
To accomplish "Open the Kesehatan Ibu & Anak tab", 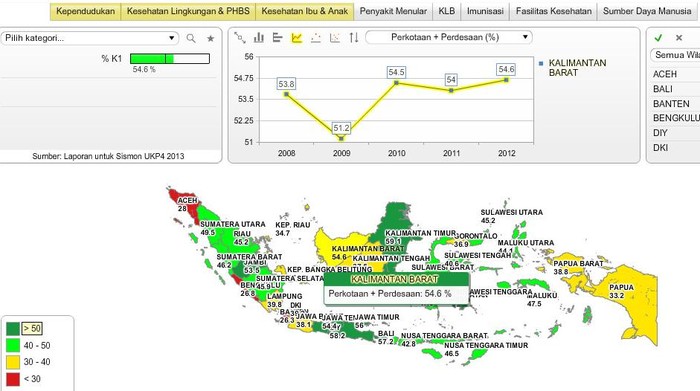I will coord(304,11).
